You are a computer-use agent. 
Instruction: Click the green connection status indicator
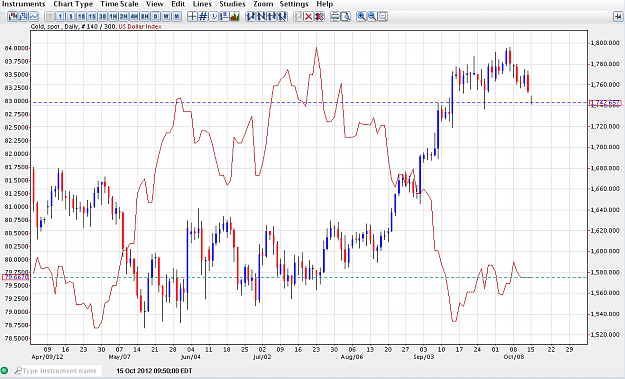(4, 371)
